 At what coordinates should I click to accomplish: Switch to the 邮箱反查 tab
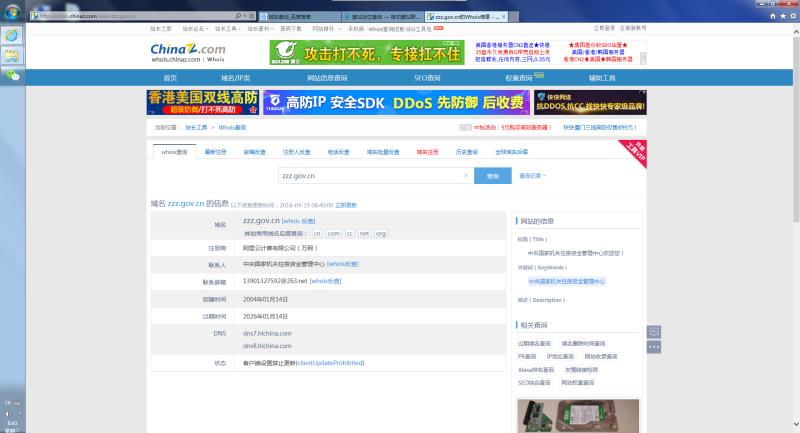point(255,152)
